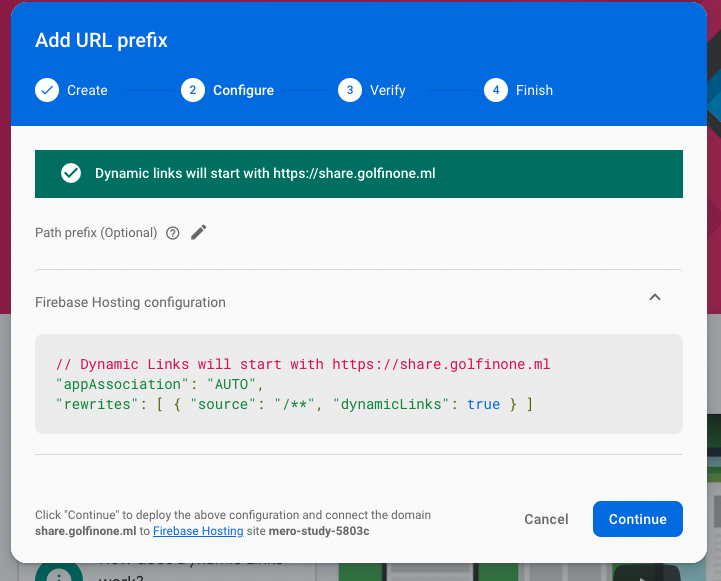Click the Continue button
Screen dimensions: 721x581
(x=638, y=519)
